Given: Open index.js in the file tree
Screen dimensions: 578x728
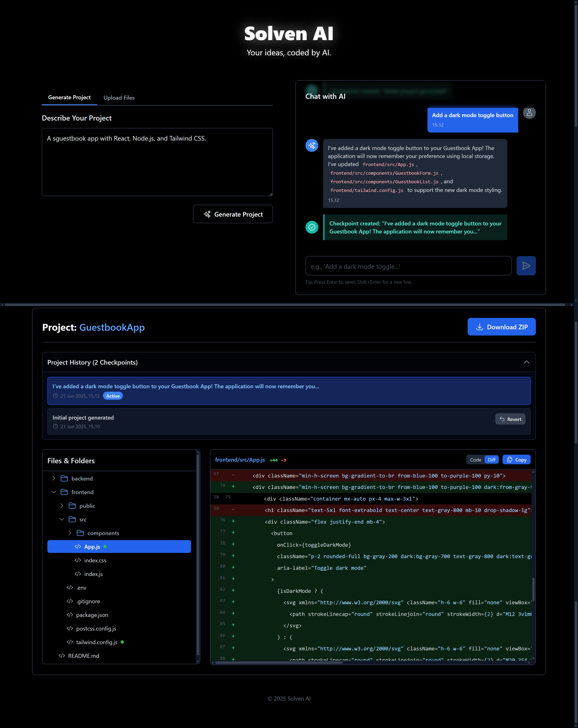Looking at the screenshot, I should point(119,574).
